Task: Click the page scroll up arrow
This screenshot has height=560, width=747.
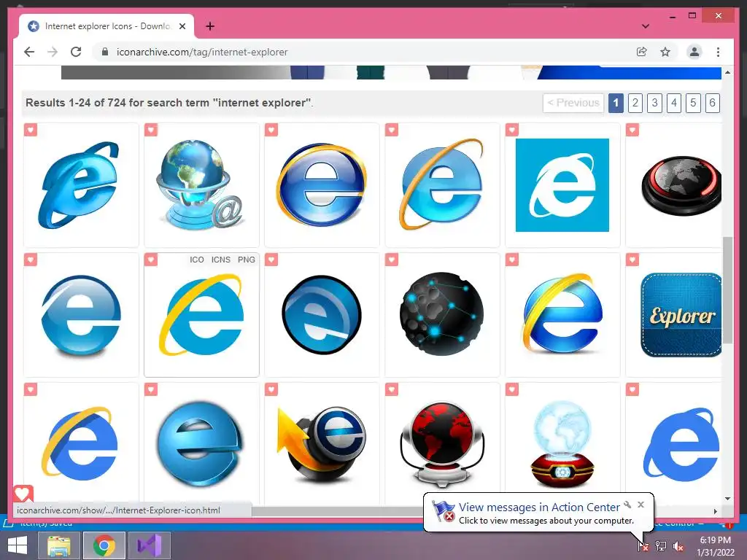Action: [727, 72]
